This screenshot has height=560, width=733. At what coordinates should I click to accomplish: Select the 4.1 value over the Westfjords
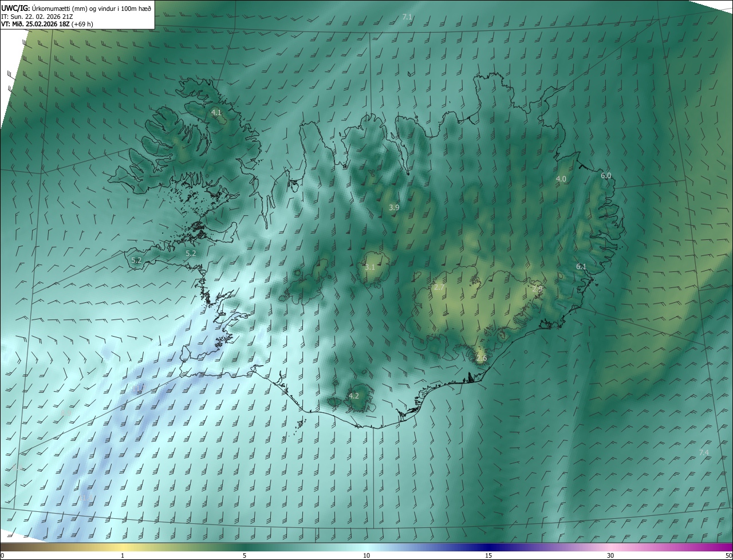216,112
